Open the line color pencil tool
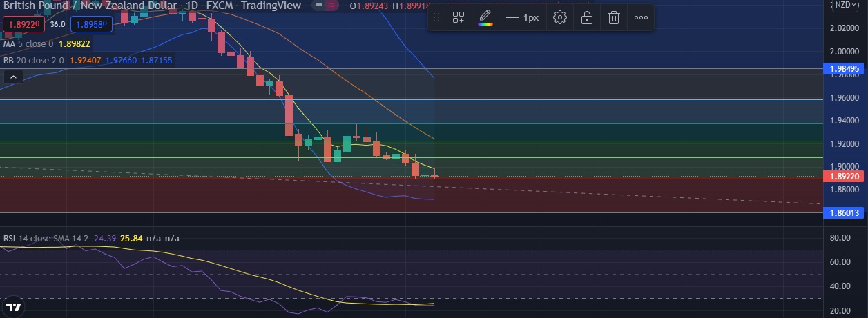Image resolution: width=868 pixels, height=318 pixels. coord(485,18)
